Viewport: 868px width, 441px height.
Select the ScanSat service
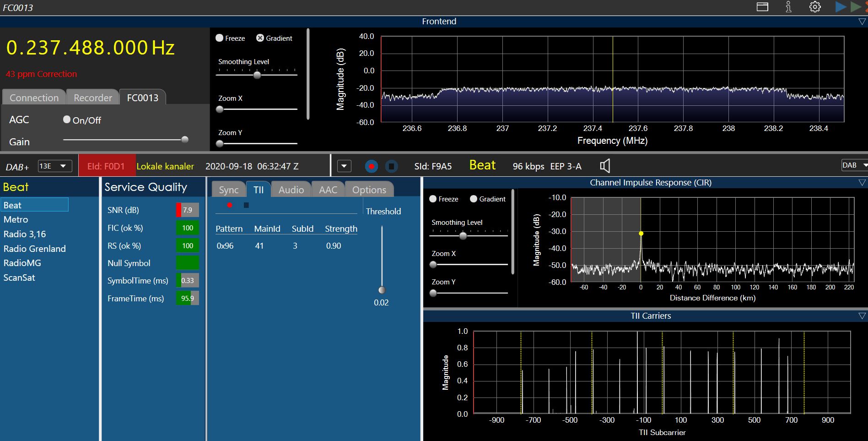coord(19,278)
